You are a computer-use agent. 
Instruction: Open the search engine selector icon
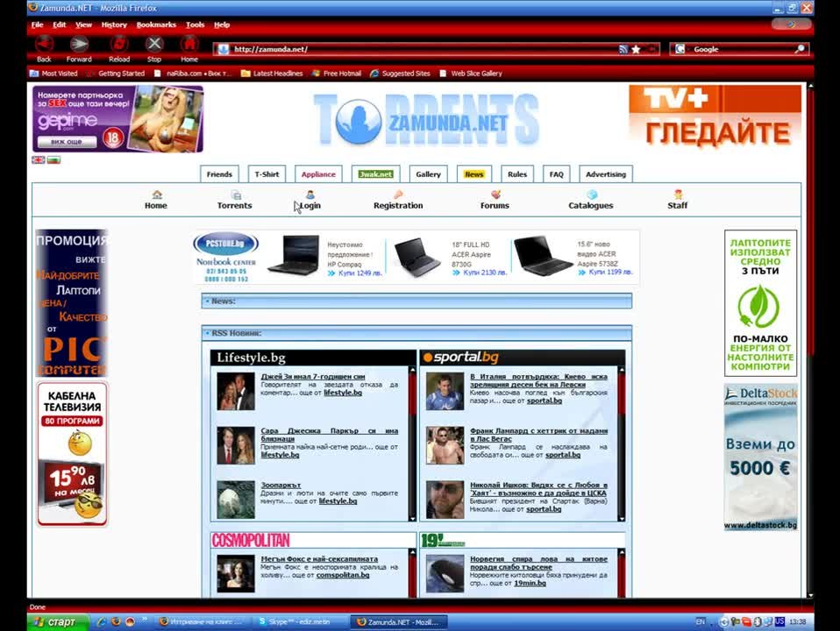coord(680,49)
